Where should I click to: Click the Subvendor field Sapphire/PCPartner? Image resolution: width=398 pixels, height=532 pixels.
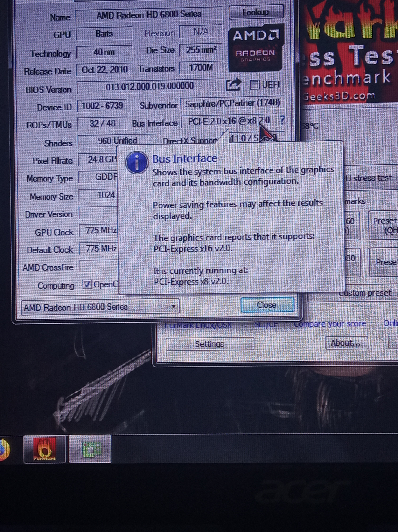coord(232,103)
